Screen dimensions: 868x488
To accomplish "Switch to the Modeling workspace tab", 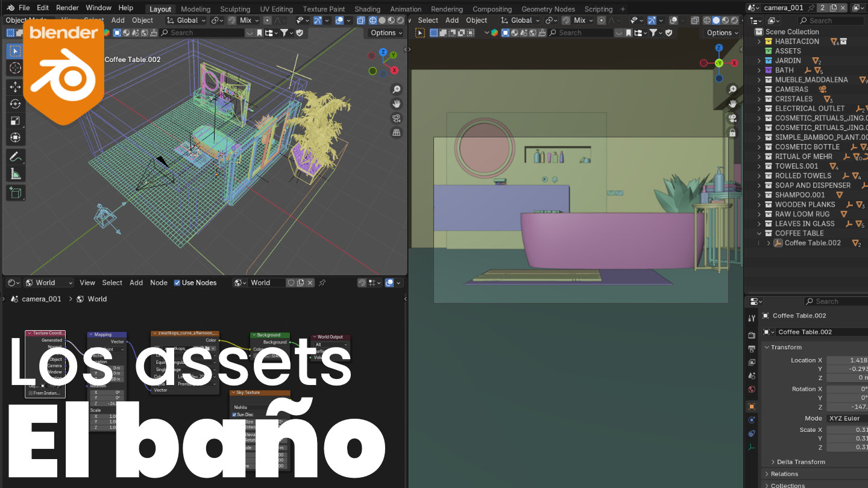I will [x=196, y=9].
